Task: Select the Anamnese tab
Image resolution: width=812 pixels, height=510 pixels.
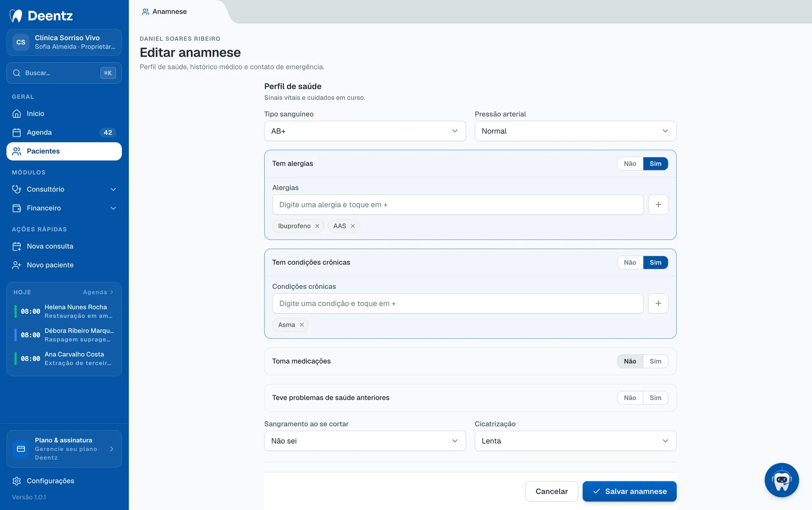Action: coord(165,11)
